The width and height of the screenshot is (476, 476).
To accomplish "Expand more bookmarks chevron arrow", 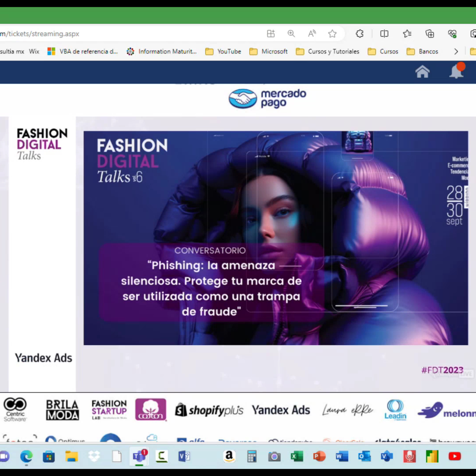I will click(x=456, y=52).
